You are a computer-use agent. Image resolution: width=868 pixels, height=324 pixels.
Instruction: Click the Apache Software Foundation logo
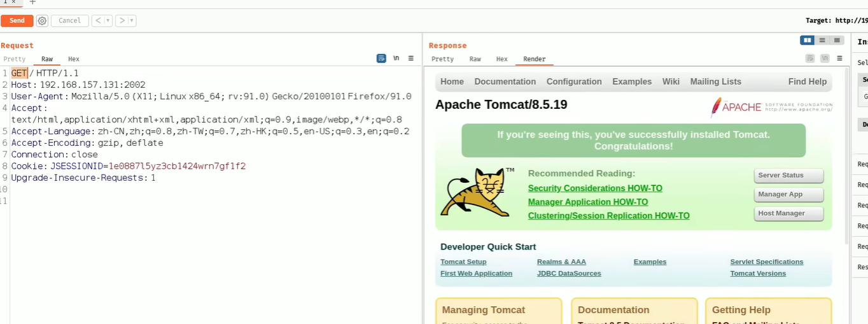tap(771, 106)
